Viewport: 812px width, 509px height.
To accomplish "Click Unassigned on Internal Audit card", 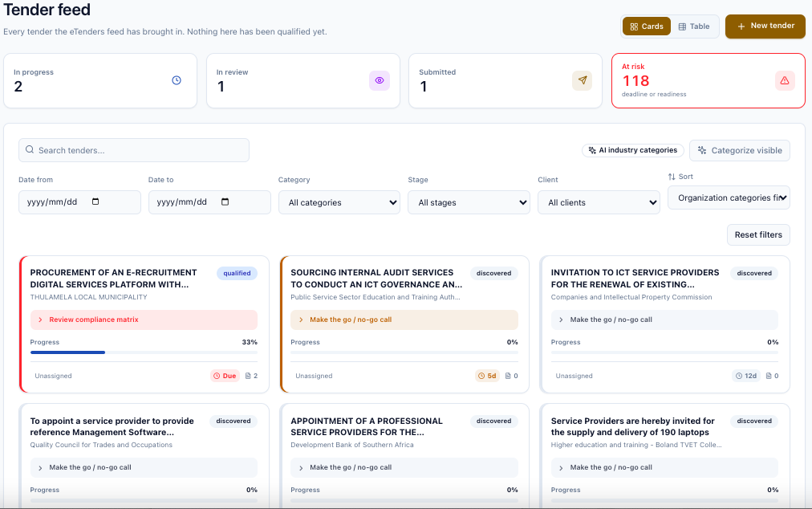I will tap(314, 376).
